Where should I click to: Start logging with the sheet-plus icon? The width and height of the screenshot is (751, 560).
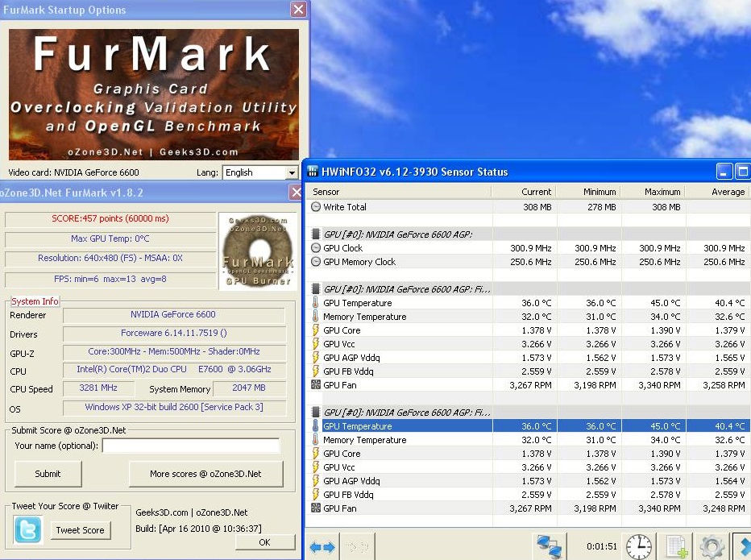[x=677, y=546]
